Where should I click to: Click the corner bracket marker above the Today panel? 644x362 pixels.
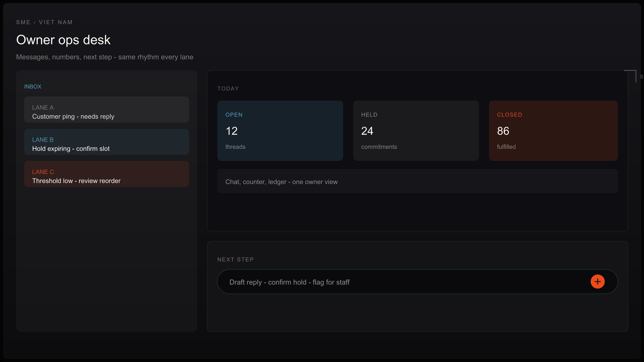click(630, 76)
